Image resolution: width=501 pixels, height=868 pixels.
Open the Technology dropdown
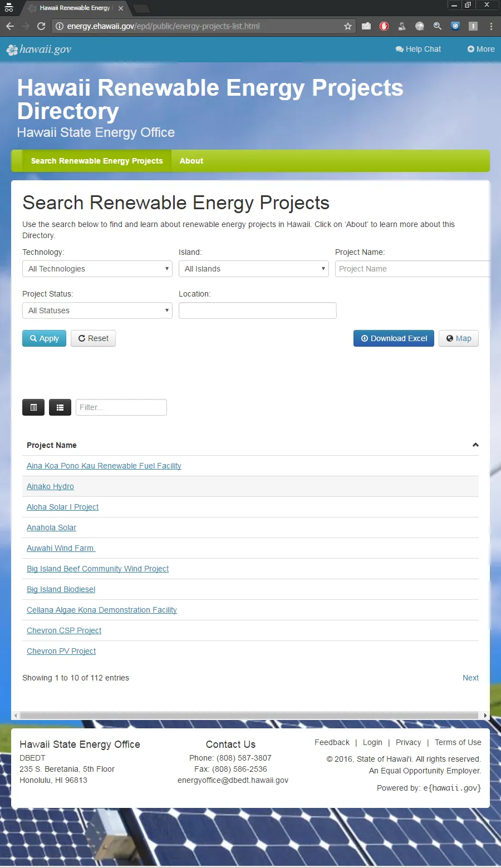click(x=97, y=269)
